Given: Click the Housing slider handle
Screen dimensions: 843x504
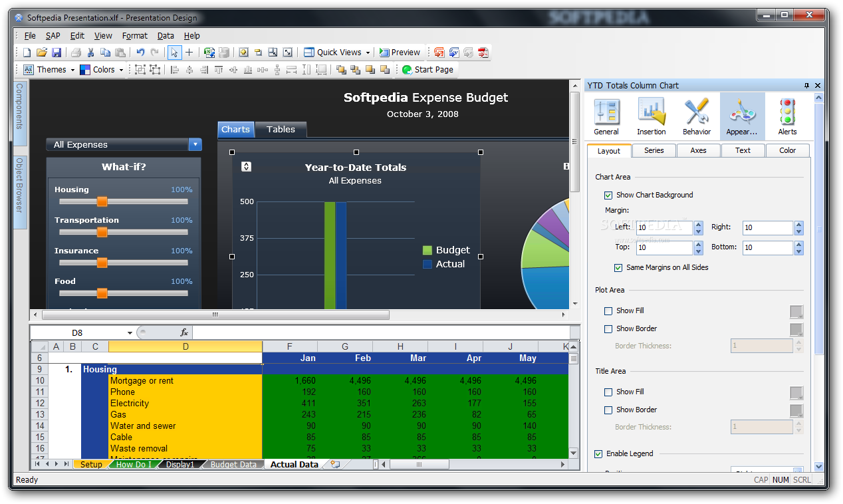Looking at the screenshot, I should coord(102,201).
